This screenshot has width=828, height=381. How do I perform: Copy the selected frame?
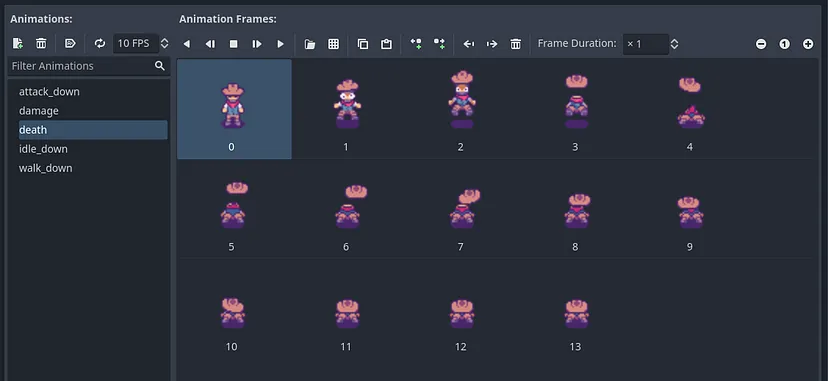point(363,44)
